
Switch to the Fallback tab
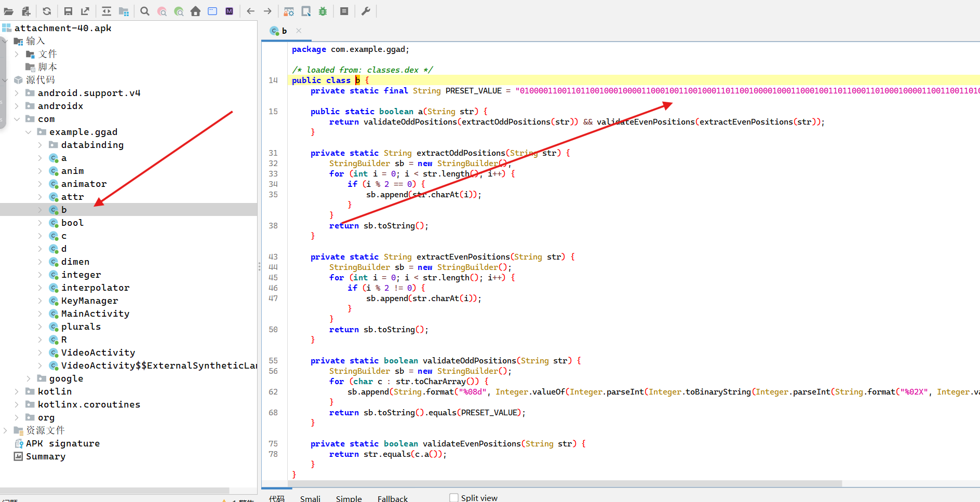(393, 498)
